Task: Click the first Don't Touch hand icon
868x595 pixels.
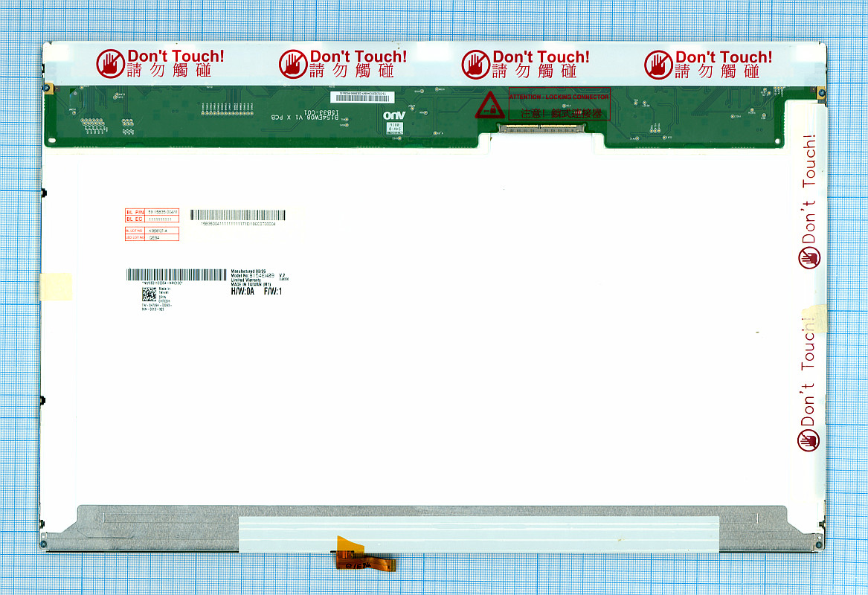Action: click(110, 64)
